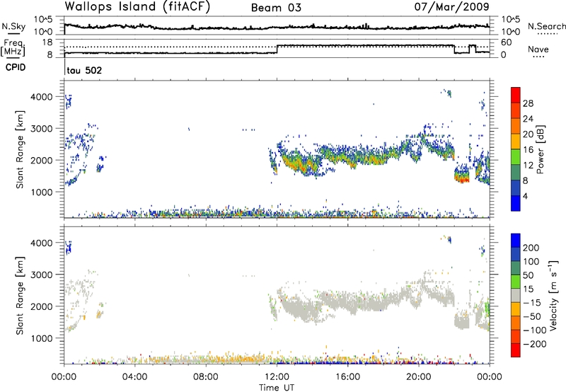The width and height of the screenshot is (566, 392).
Task: Click the '3000' tick in the velocity panel
Action: [x=43, y=275]
